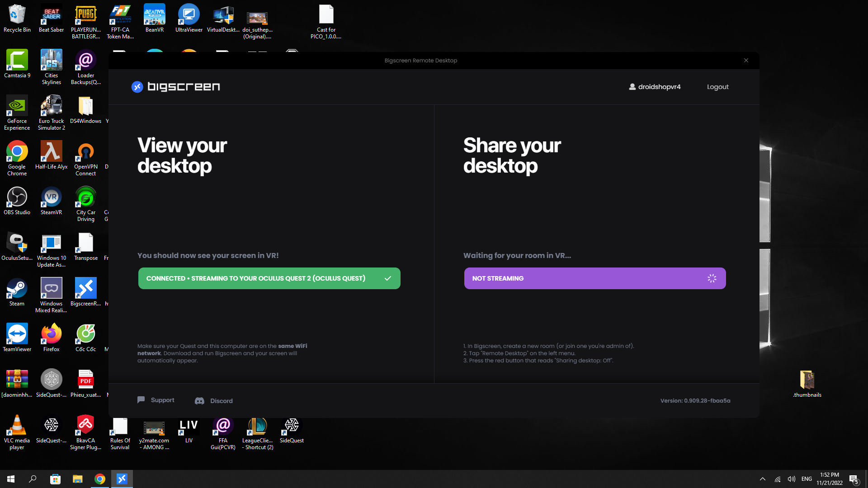This screenshot has width=868, height=488.
Task: Select the Cast for PICO file icon
Action: [326, 22]
